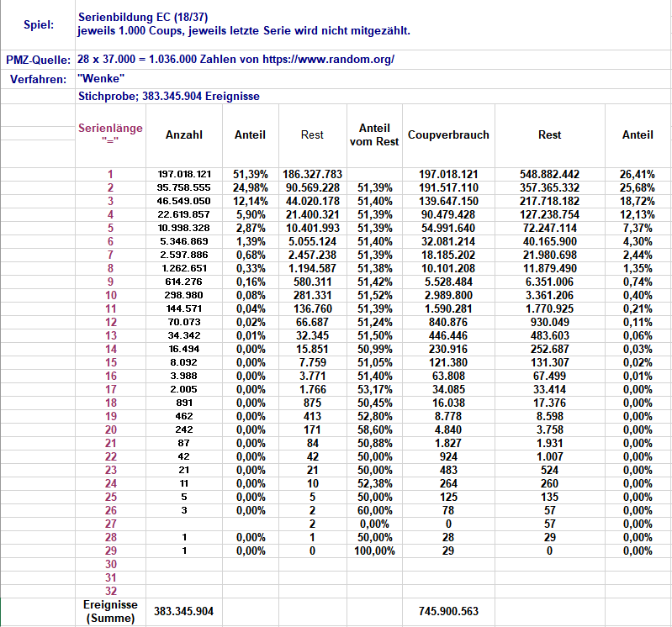Click Anzahl cell 614.276

(184, 282)
